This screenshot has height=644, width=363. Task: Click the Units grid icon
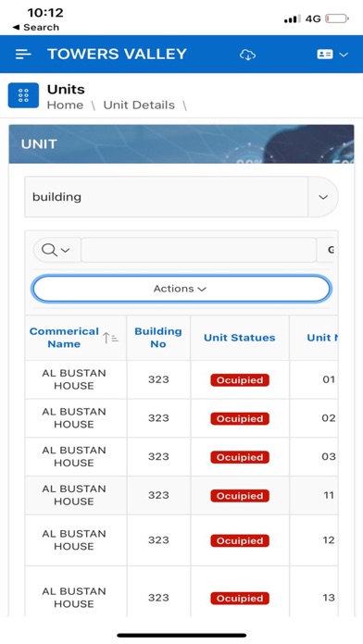(23, 95)
